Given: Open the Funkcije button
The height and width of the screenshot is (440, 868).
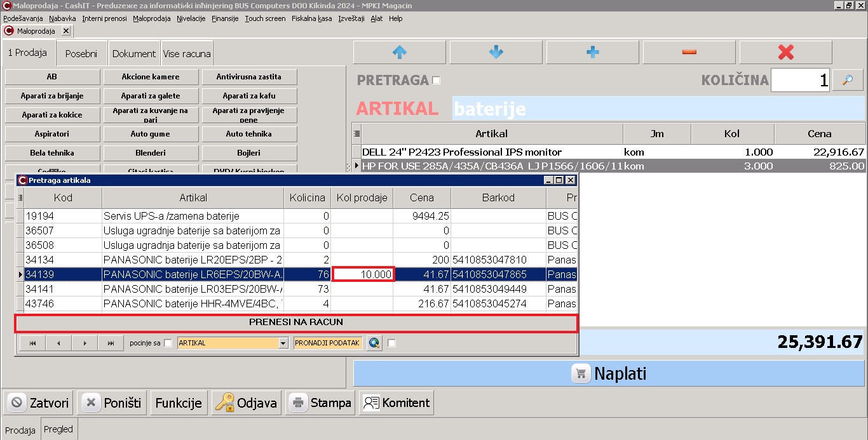Looking at the screenshot, I should [x=179, y=403].
